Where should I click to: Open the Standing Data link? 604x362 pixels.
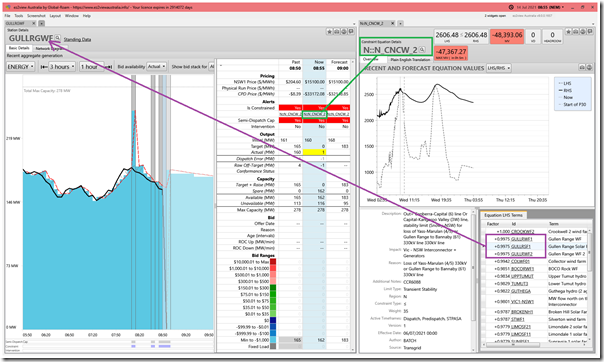tap(77, 39)
